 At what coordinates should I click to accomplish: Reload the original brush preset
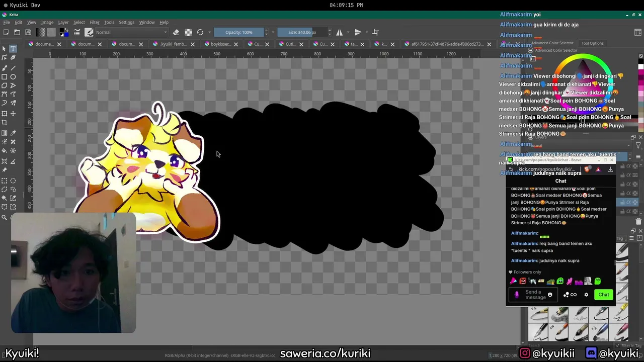[x=200, y=32]
